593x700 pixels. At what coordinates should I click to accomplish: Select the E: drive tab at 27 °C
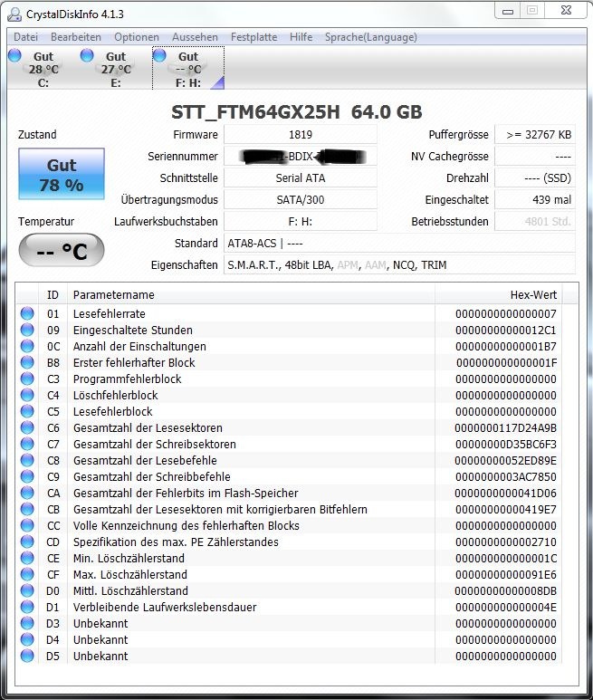point(116,68)
